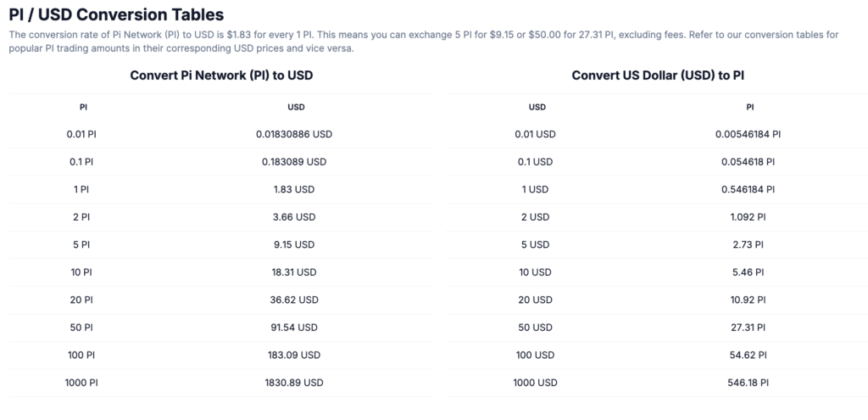
Task: Click the 100 USD row label
Action: (x=536, y=355)
